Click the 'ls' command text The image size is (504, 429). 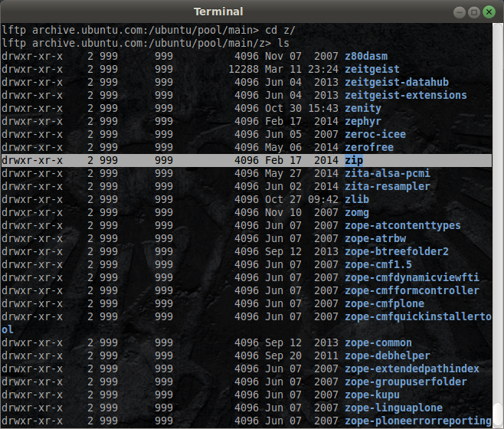pos(283,43)
